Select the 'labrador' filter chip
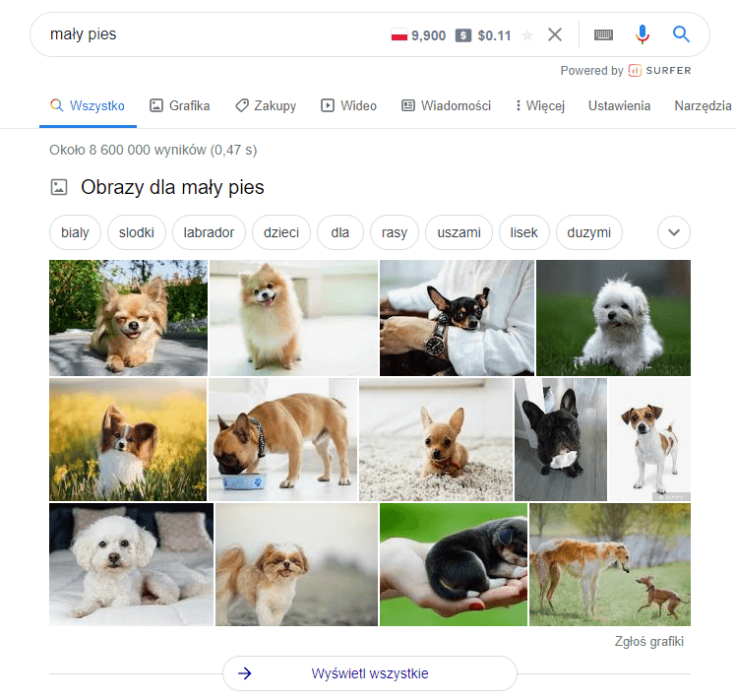Viewport: 736px width, 700px height. click(209, 233)
